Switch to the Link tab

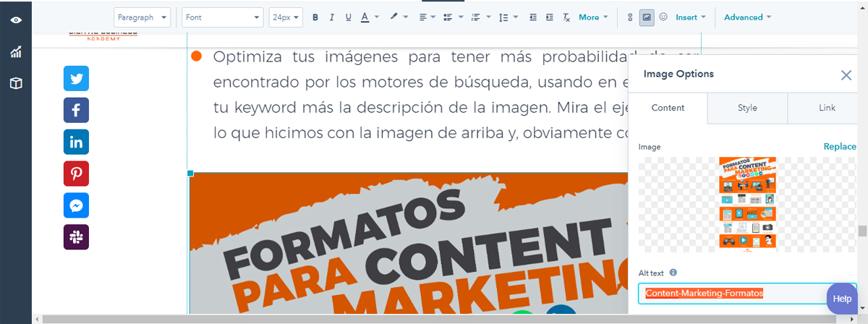coord(827,108)
